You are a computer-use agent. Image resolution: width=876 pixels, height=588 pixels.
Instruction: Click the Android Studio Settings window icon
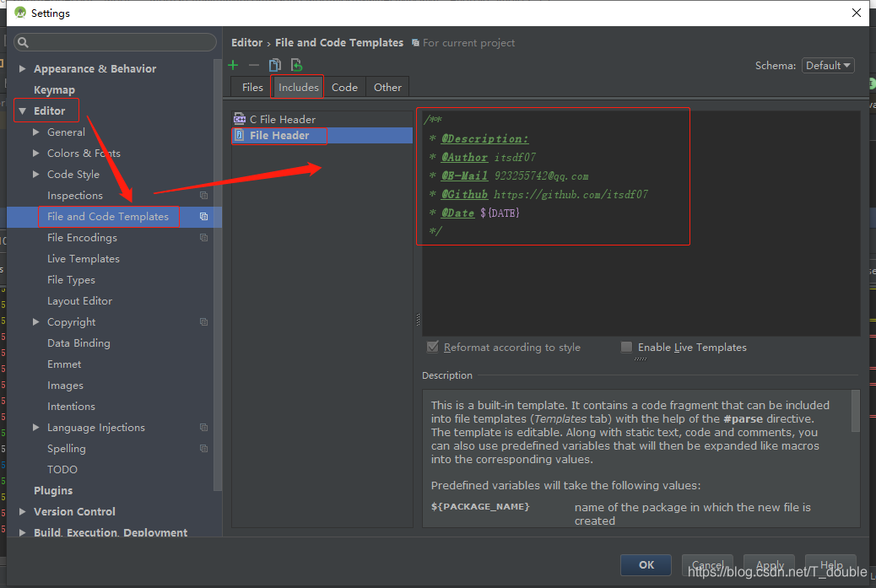(20, 13)
